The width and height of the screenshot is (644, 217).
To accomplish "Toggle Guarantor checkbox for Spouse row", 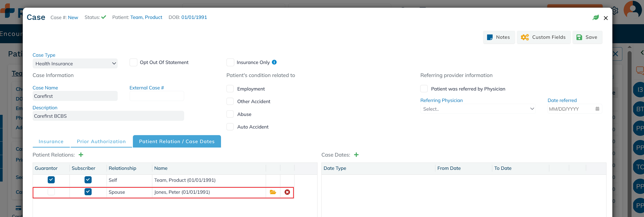I will click(x=51, y=192).
